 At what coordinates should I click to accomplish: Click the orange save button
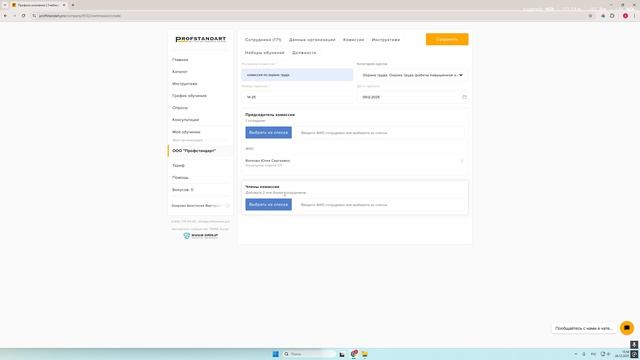point(447,39)
